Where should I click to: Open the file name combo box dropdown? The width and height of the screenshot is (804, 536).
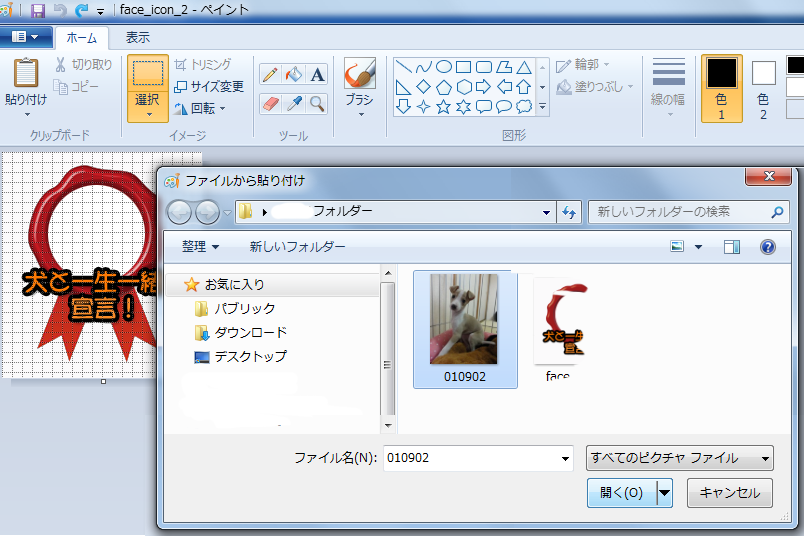[565, 459]
